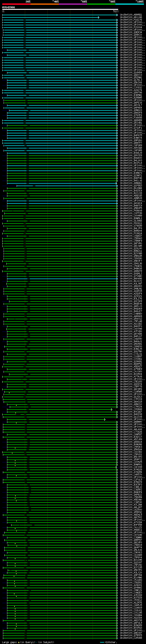The image size is (146, 644).
Task: Select label UniRef100_Q2HH91
Action: point(131,361)
